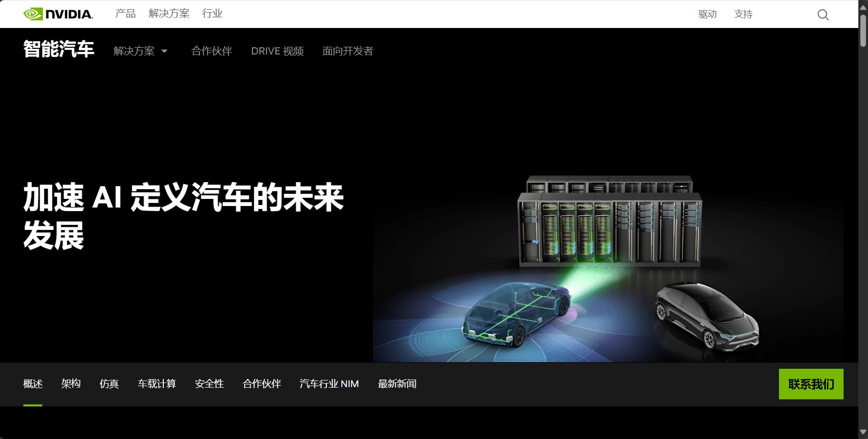This screenshot has height=439, width=868.
Task: Select the 架构 tab
Action: 71,384
